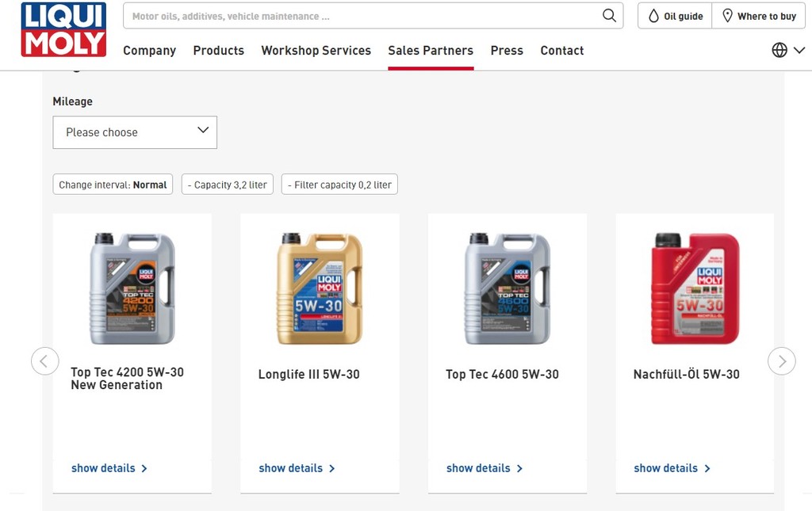Viewport: 812px width, 511px height.
Task: Show details for Longlife III 5W-30
Action: pyautogui.click(x=297, y=468)
